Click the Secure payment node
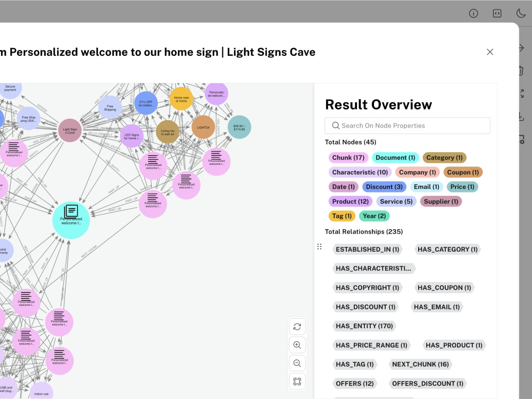Viewport: 532px width, 399px height. coord(10,89)
